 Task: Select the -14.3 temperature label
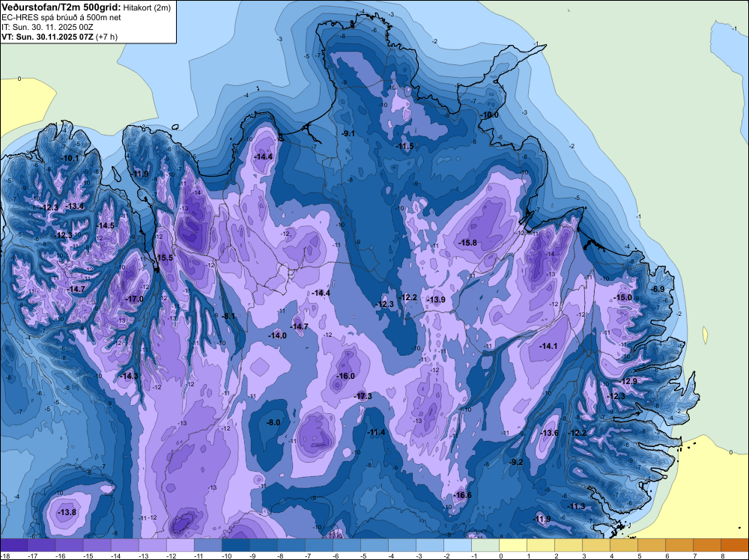[130, 376]
